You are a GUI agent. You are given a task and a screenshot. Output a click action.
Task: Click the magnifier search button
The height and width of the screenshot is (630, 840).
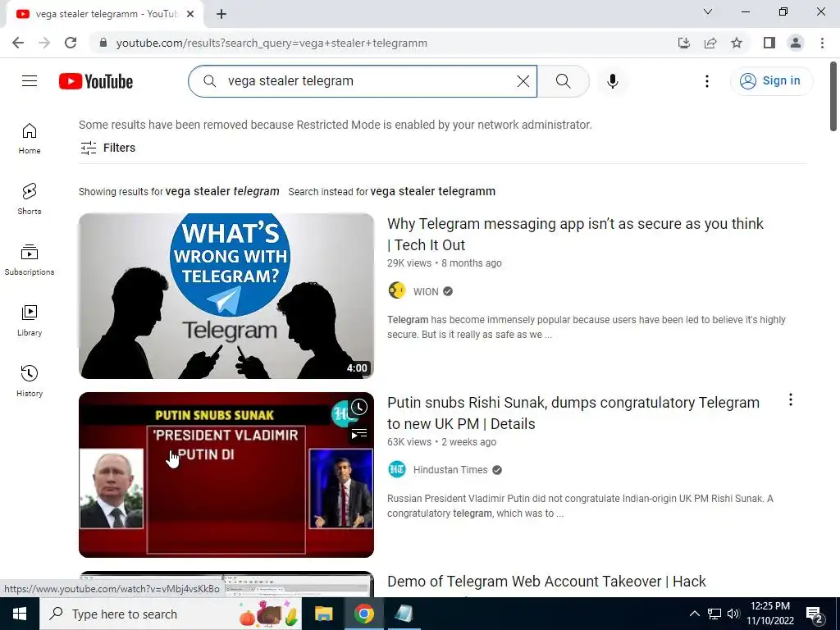coord(563,81)
